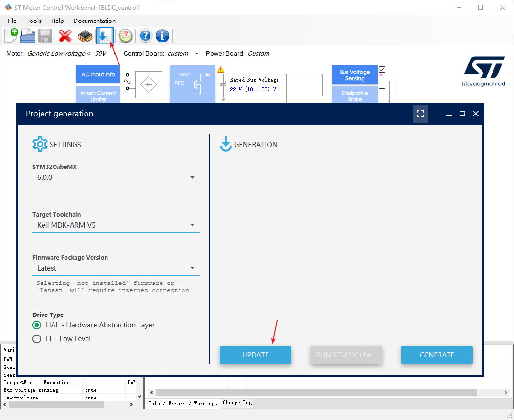The image size is (514, 420).
Task: Click the Generation download arrow icon
Action: [x=225, y=144]
